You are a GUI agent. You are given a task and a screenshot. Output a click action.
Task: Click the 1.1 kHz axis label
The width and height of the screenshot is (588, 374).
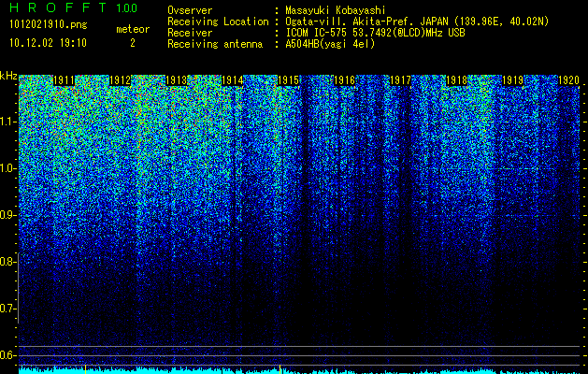(7, 122)
